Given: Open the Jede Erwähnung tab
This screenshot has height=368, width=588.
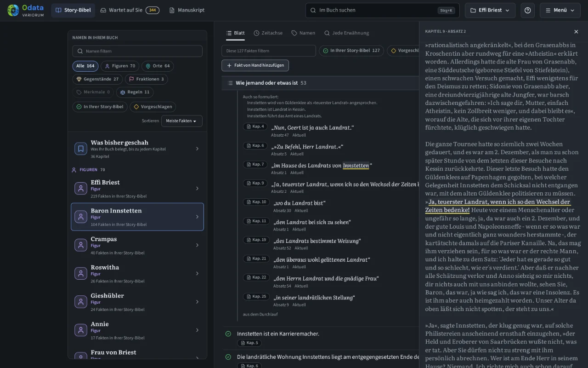Looking at the screenshot, I should pos(346,33).
